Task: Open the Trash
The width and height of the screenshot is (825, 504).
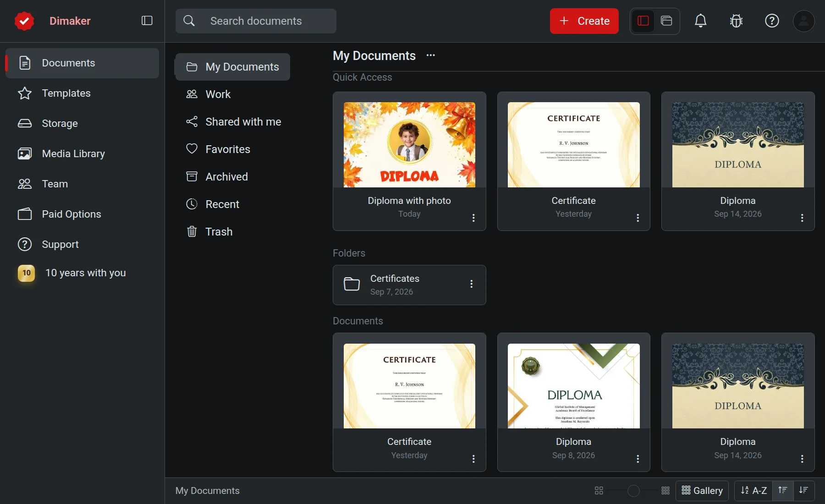Action: coord(232,232)
